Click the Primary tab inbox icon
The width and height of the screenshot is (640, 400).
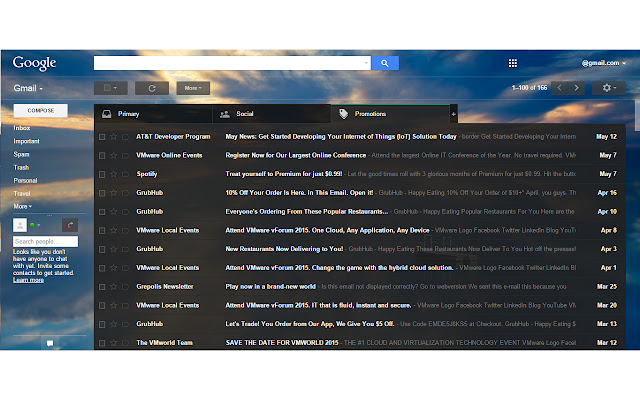107,114
